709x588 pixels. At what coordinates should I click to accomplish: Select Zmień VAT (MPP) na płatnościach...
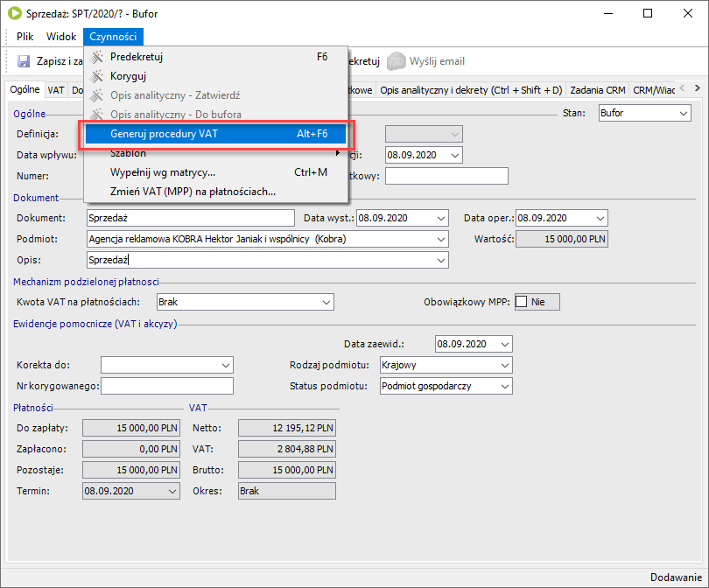(215, 192)
